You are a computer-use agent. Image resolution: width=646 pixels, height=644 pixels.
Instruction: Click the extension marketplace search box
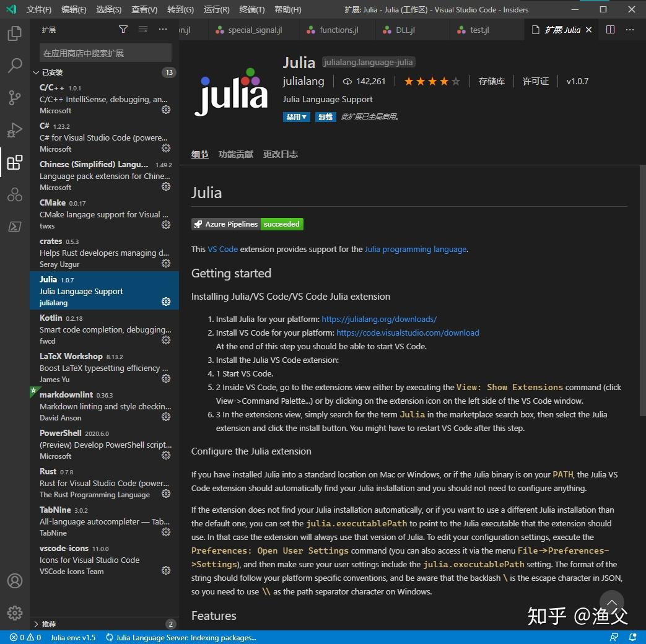pyautogui.click(x=104, y=53)
